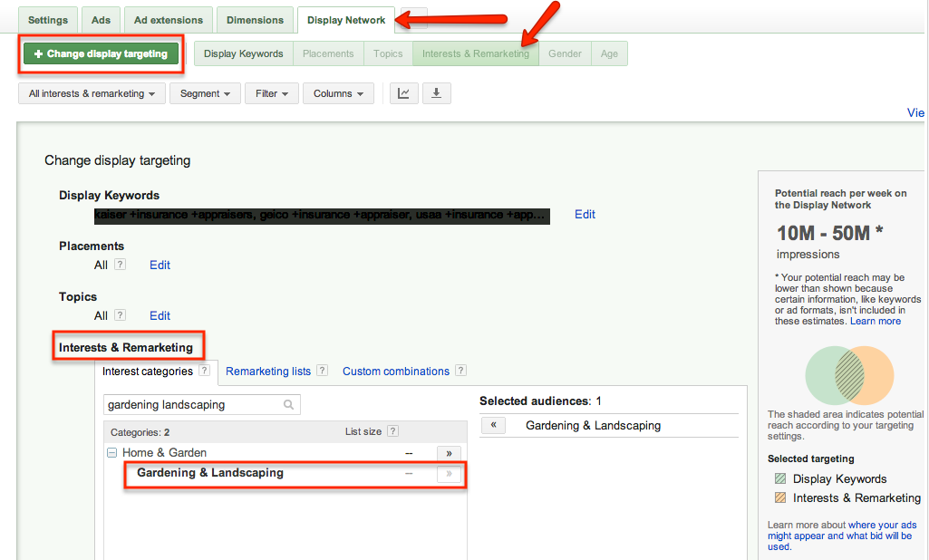929x560 pixels.
Task: Open the Segment dropdown
Action: (x=205, y=93)
